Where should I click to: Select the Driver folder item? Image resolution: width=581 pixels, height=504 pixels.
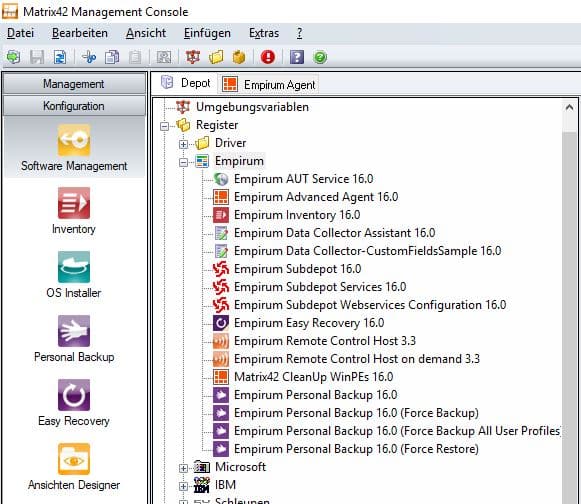point(230,143)
